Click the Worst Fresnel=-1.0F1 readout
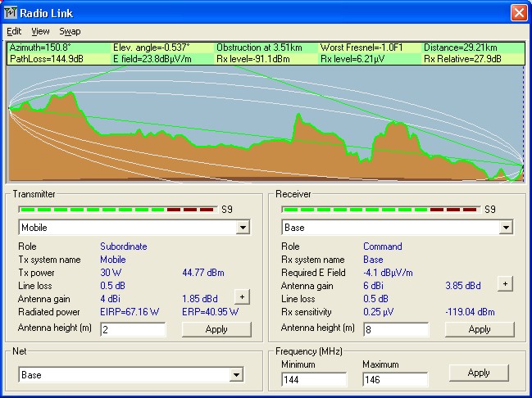The width and height of the screenshot is (532, 398). (361, 47)
